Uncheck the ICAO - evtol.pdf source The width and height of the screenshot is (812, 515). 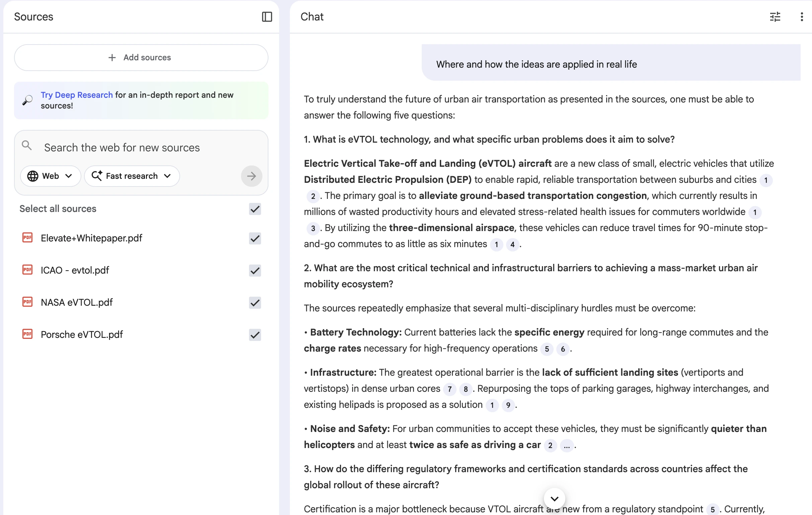point(255,270)
